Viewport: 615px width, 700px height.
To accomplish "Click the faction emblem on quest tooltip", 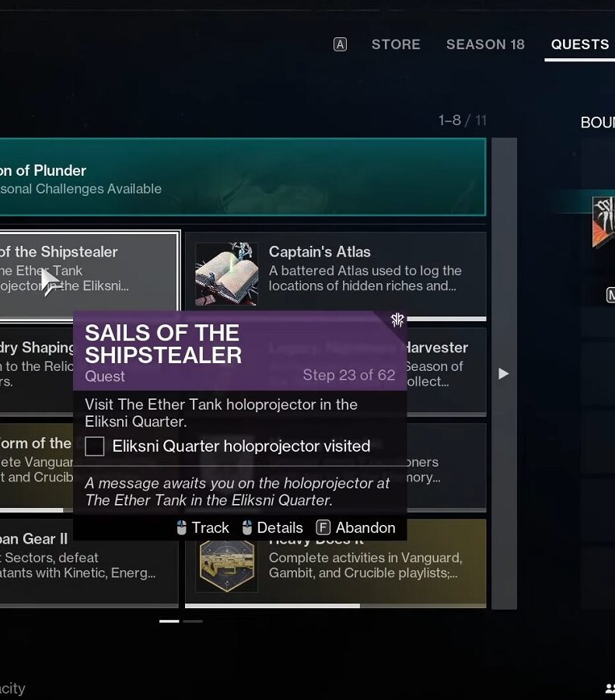I will tap(397, 320).
